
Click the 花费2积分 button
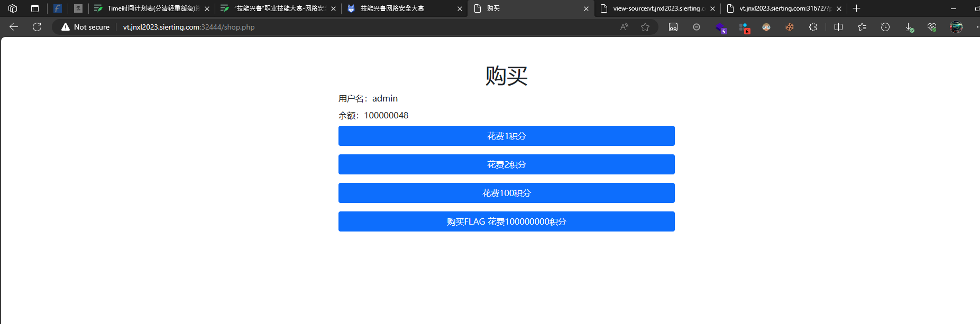507,164
